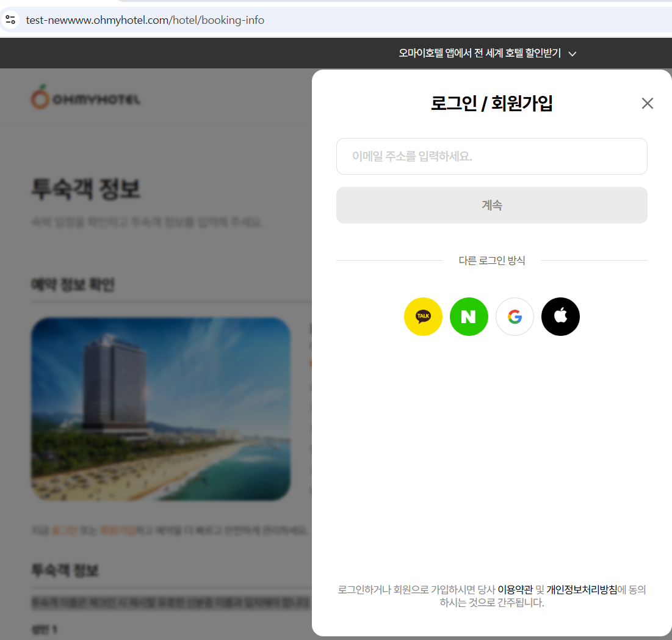The height and width of the screenshot is (640, 672).
Task: Close the login / signup dialog
Action: click(x=647, y=103)
